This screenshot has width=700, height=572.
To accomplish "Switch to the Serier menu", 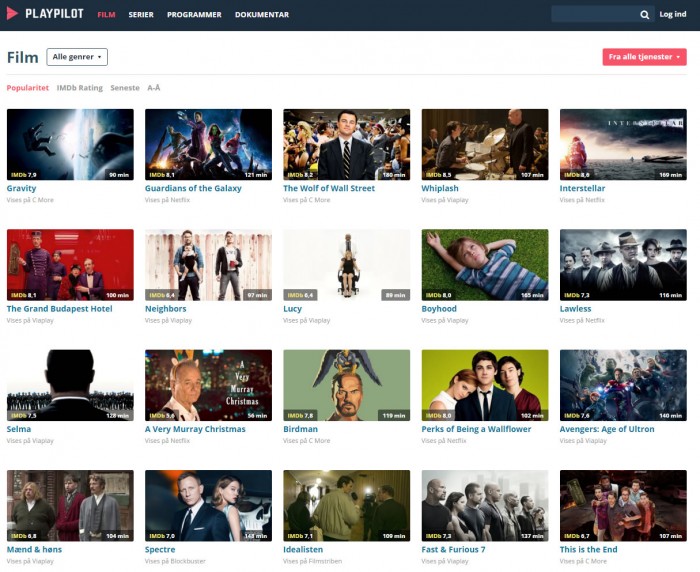I will tap(141, 15).
